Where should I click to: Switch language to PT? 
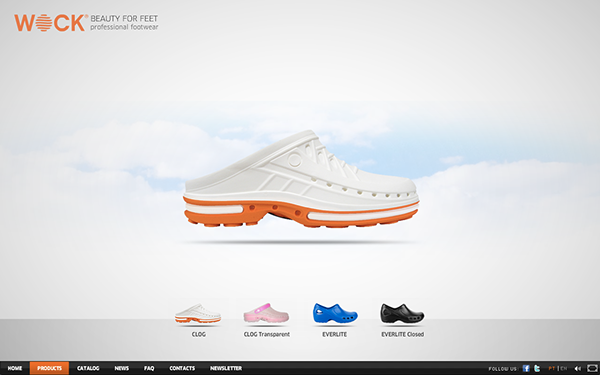(552, 368)
